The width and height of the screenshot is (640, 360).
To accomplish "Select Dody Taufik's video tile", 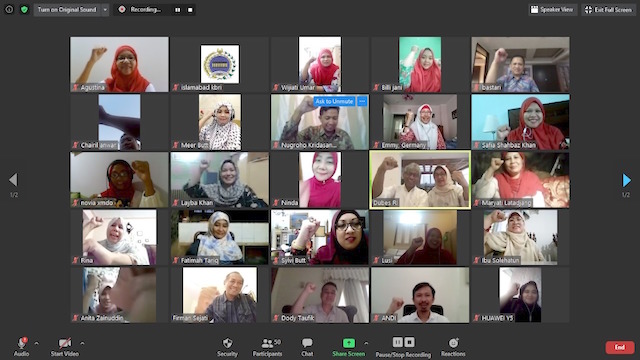I will pyautogui.click(x=320, y=295).
